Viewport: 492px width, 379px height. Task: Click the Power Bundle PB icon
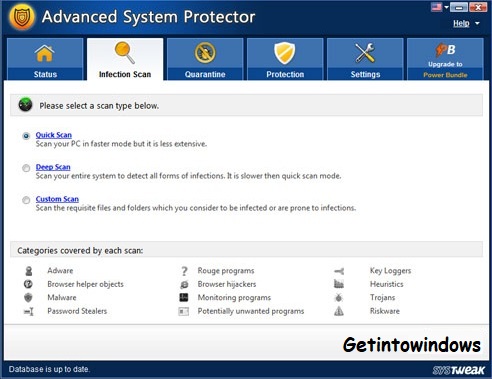[445, 50]
